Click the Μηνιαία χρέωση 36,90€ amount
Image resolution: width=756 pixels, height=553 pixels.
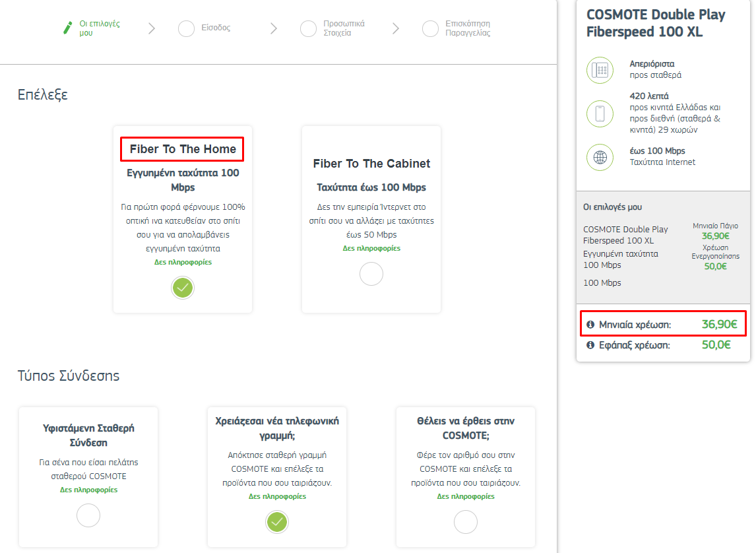point(719,325)
